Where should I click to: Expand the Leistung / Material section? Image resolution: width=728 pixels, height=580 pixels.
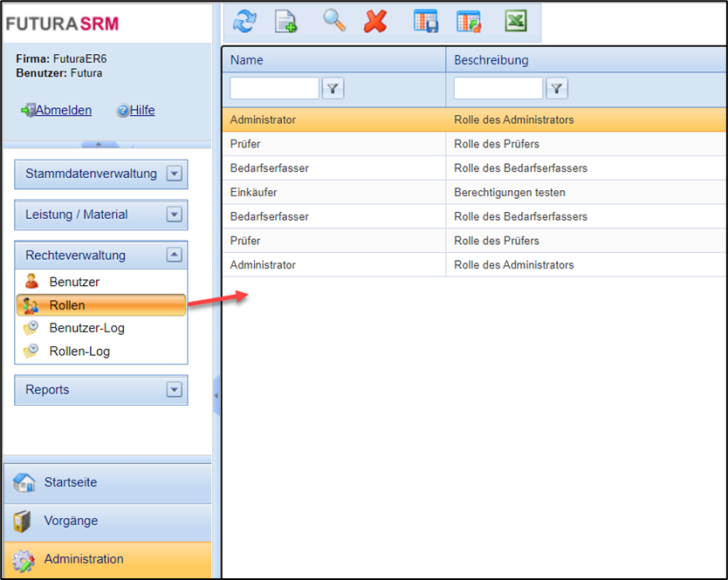175,215
